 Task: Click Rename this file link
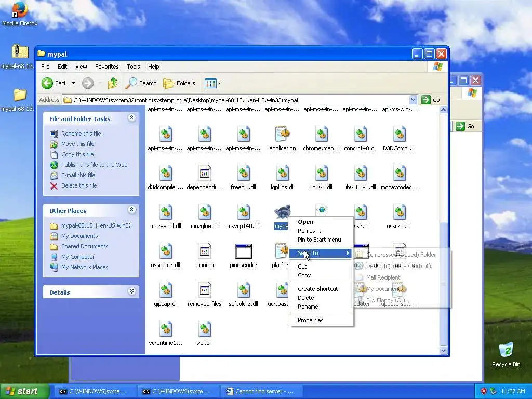(x=81, y=134)
